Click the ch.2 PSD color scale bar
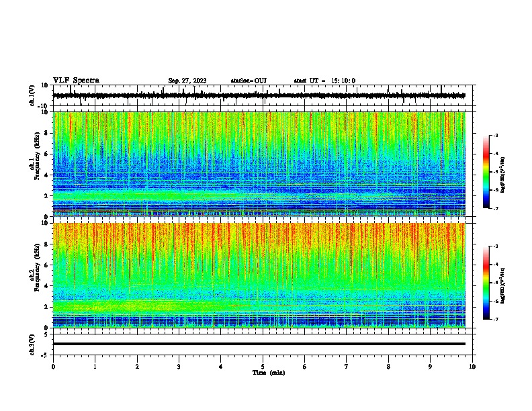532x411 pixels. (x=486, y=283)
